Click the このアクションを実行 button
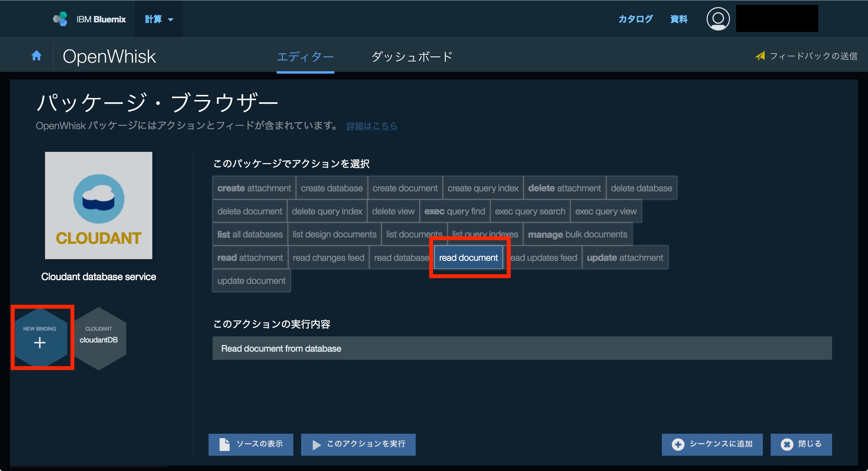Viewport: 868px width, 471px height. pos(358,444)
